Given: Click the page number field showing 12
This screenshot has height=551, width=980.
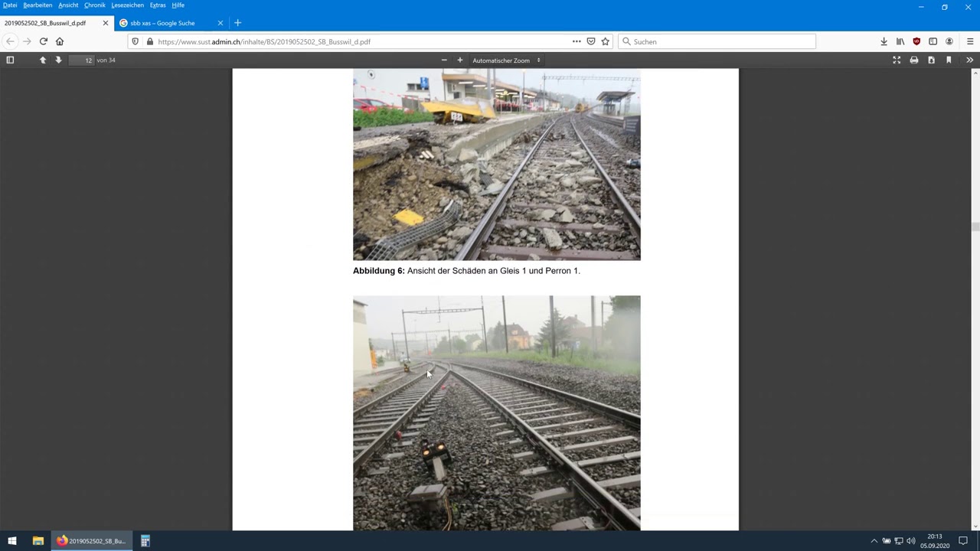Looking at the screenshot, I should [x=82, y=60].
